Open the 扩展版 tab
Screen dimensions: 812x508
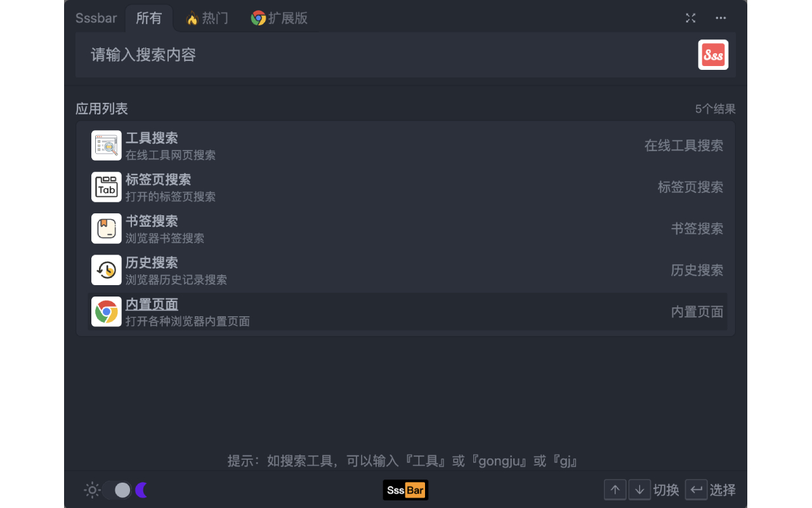[x=280, y=18]
